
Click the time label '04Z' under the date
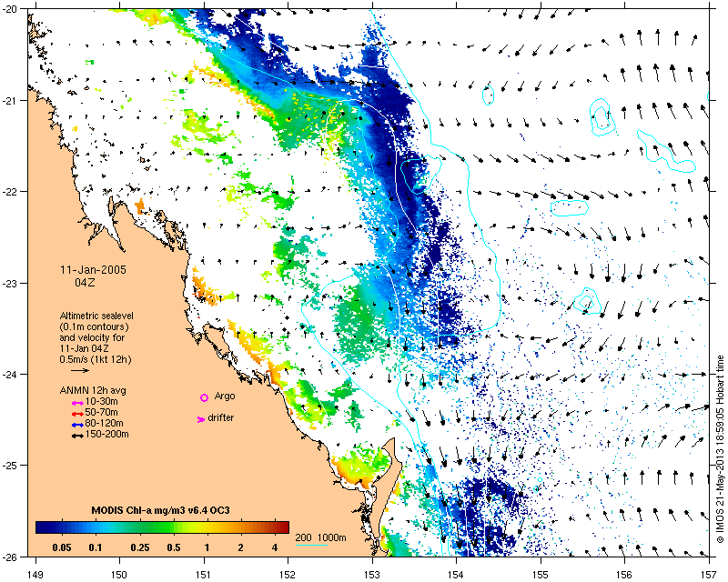[85, 282]
